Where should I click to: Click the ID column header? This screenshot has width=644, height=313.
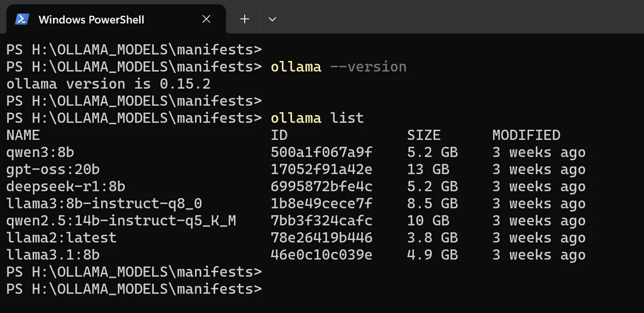(279, 135)
